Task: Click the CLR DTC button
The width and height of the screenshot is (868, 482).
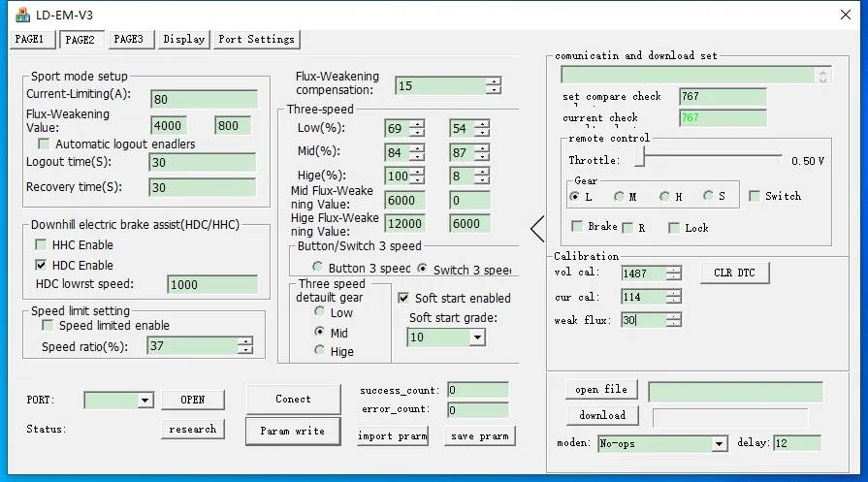Action: pos(734,273)
